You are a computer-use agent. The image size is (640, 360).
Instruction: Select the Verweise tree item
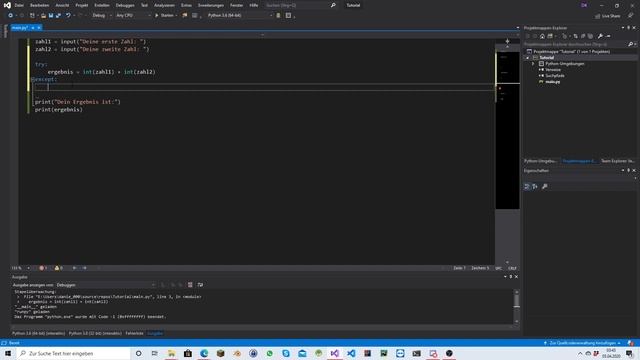553,70
